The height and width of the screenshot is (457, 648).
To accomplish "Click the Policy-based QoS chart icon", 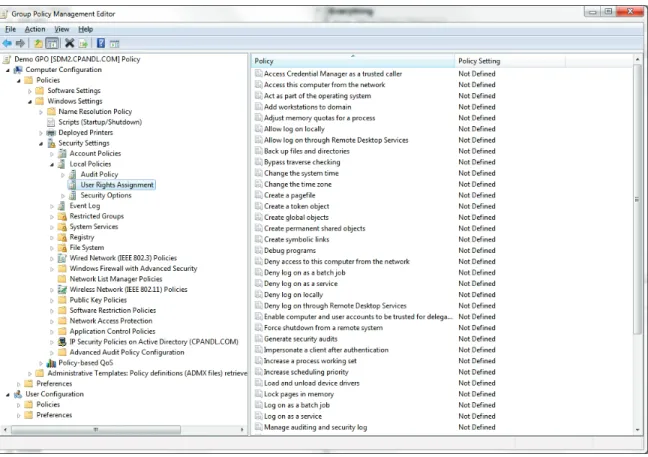I will coord(51,363).
